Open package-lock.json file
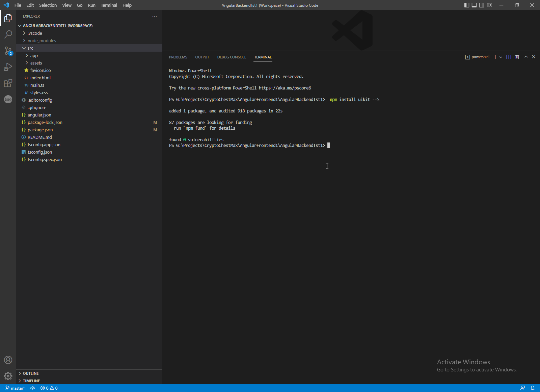 click(x=89, y=122)
